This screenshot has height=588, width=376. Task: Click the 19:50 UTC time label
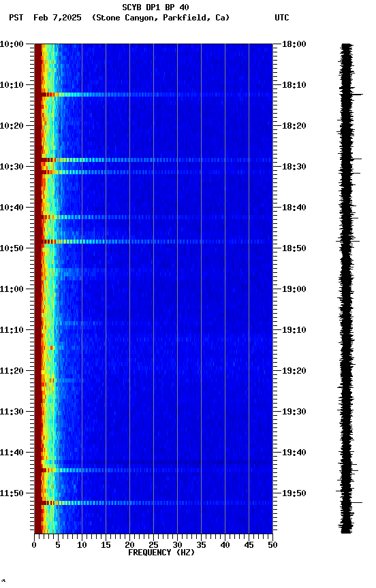click(294, 493)
